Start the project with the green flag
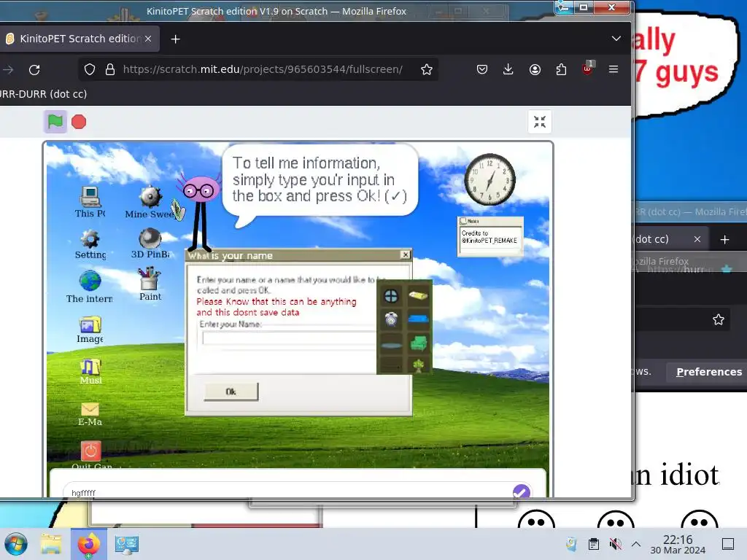The height and width of the screenshot is (560, 747). [55, 122]
